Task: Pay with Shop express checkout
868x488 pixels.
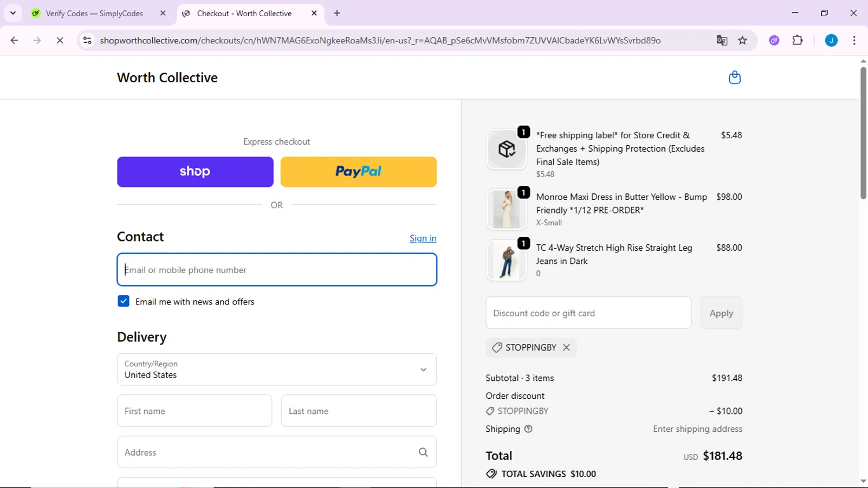Action: coord(195,172)
